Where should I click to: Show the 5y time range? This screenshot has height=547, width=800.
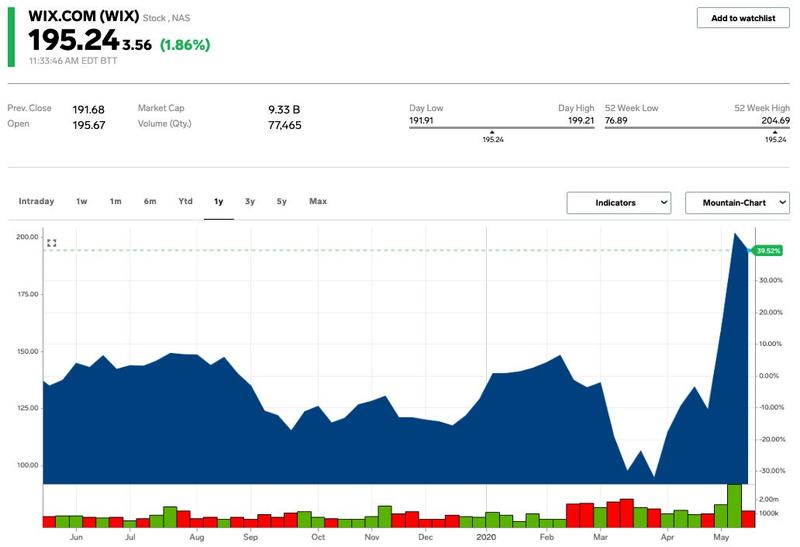pyautogui.click(x=282, y=202)
